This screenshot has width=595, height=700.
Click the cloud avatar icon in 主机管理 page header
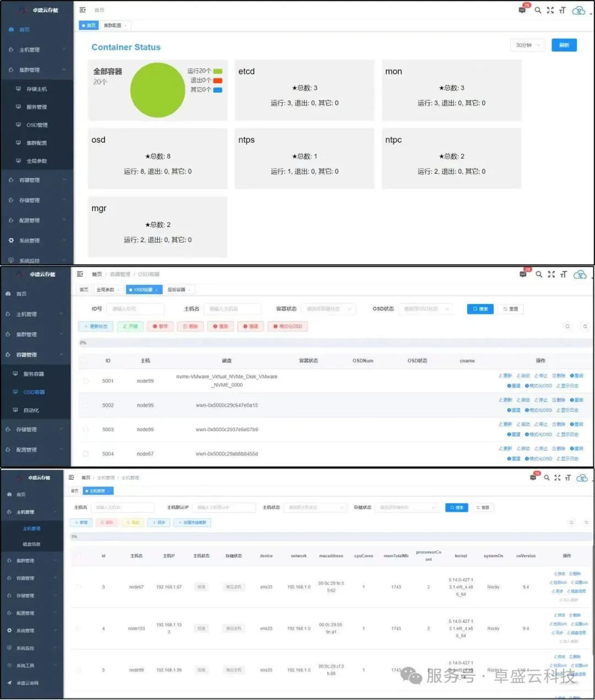pyautogui.click(x=582, y=478)
